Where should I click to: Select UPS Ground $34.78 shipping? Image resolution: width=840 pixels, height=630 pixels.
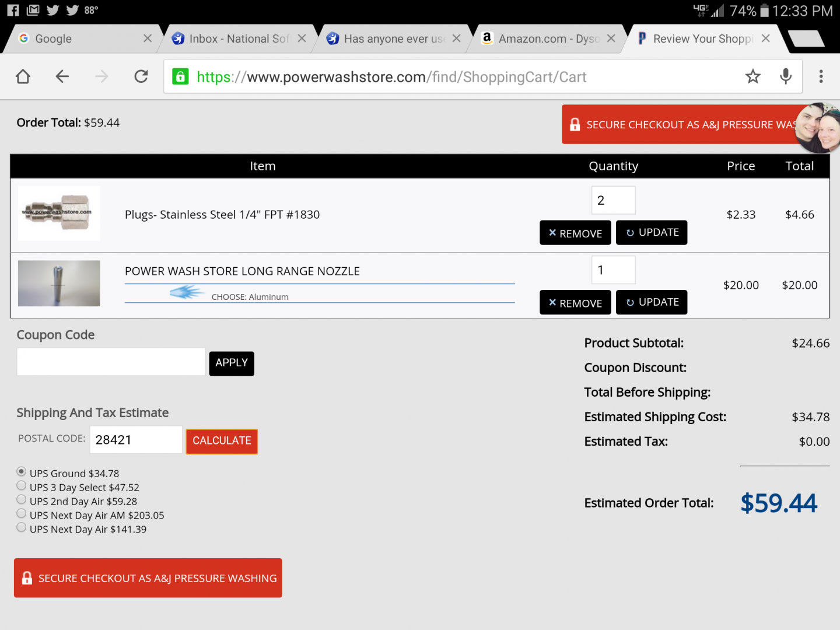pyautogui.click(x=22, y=471)
